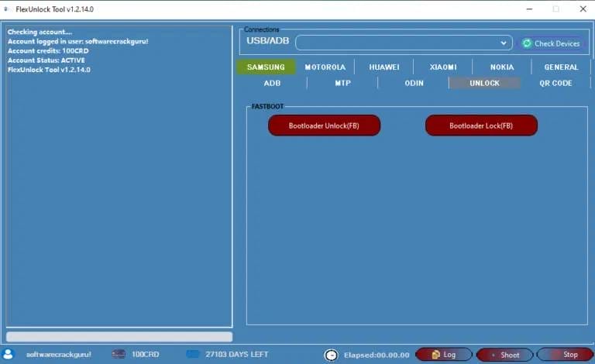Click the FASTBOOT group label
This screenshot has width=595, height=364.
pyautogui.click(x=267, y=107)
